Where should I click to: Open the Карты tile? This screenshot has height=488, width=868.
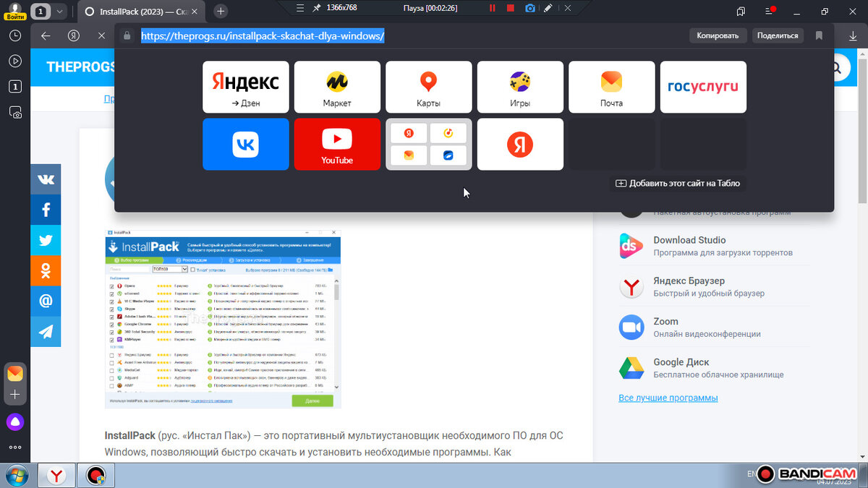tap(429, 87)
